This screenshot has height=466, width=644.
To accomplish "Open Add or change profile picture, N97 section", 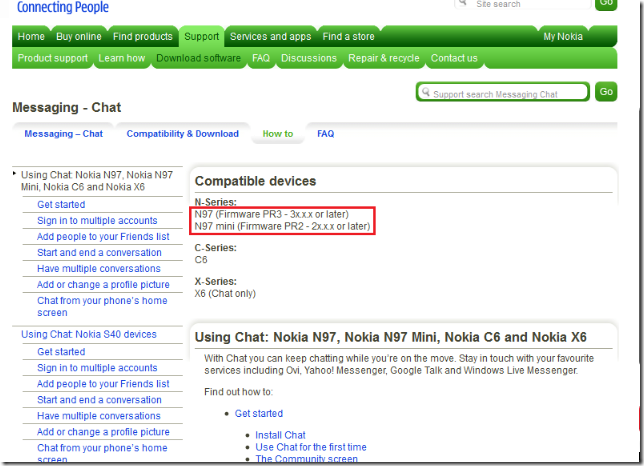I will (x=103, y=285).
